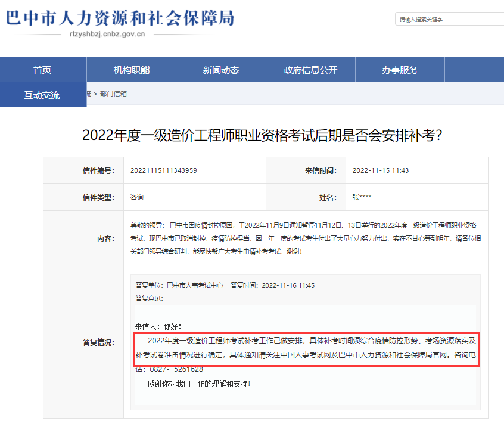This screenshot has width=504, height=423.
Task: Click the 答复情况 label cell
Action: coord(83,343)
